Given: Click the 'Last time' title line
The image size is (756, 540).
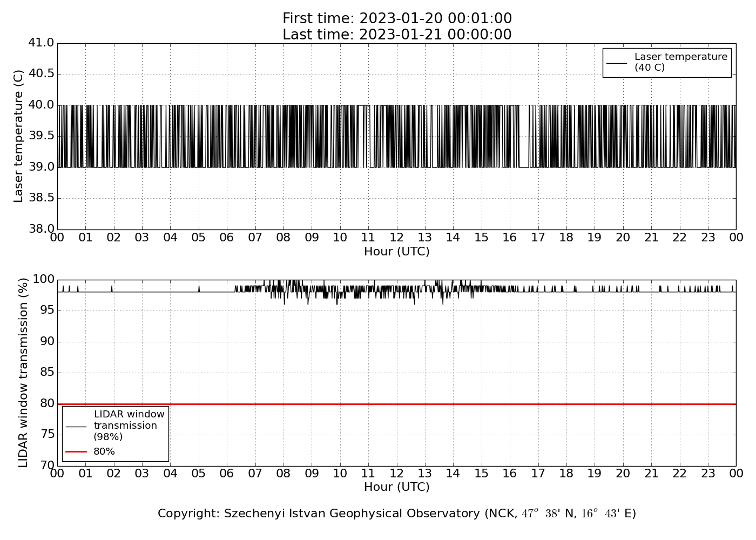Looking at the screenshot, I should pyautogui.click(x=397, y=35).
